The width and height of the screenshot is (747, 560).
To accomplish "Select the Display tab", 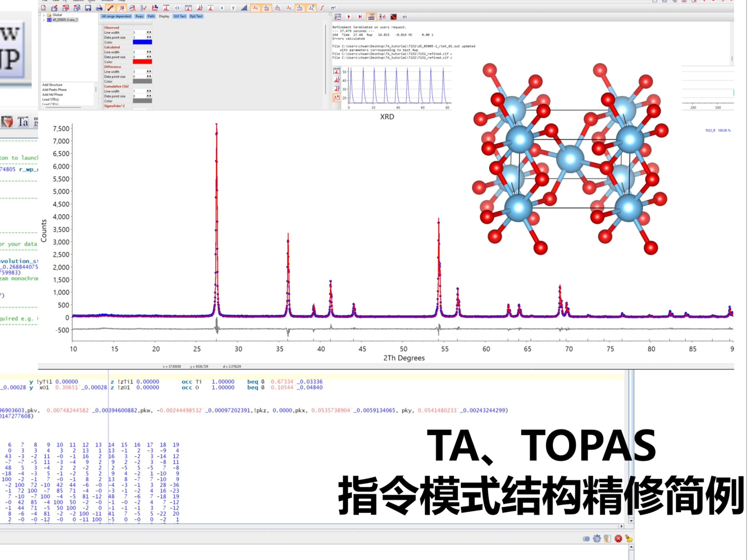I will click(164, 16).
